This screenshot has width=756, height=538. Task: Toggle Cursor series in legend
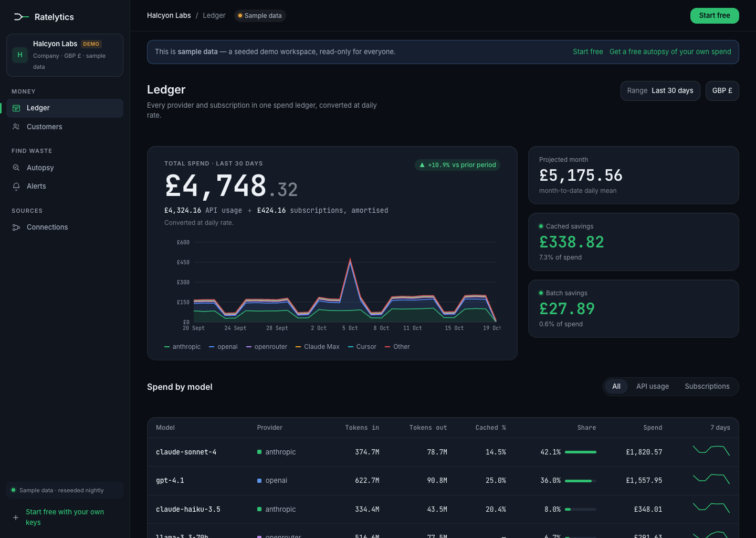coord(362,347)
